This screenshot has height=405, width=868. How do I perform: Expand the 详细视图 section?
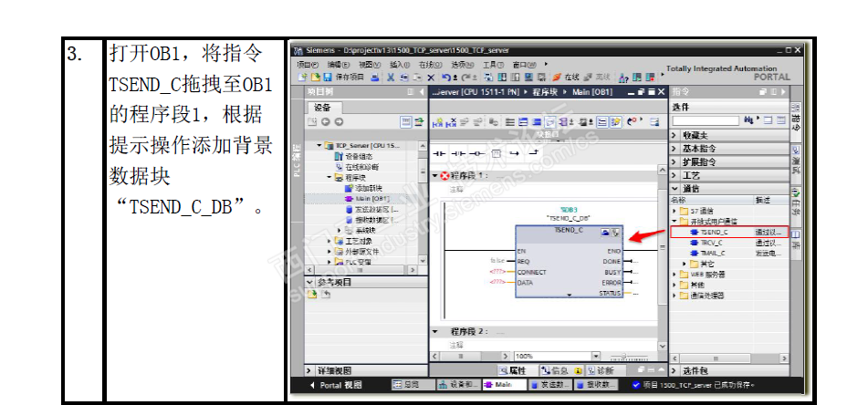(x=310, y=370)
